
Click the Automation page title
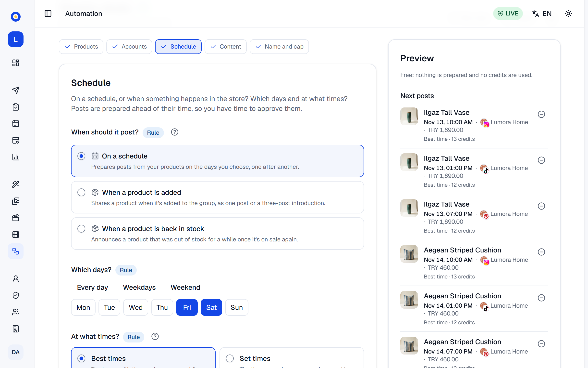point(84,13)
